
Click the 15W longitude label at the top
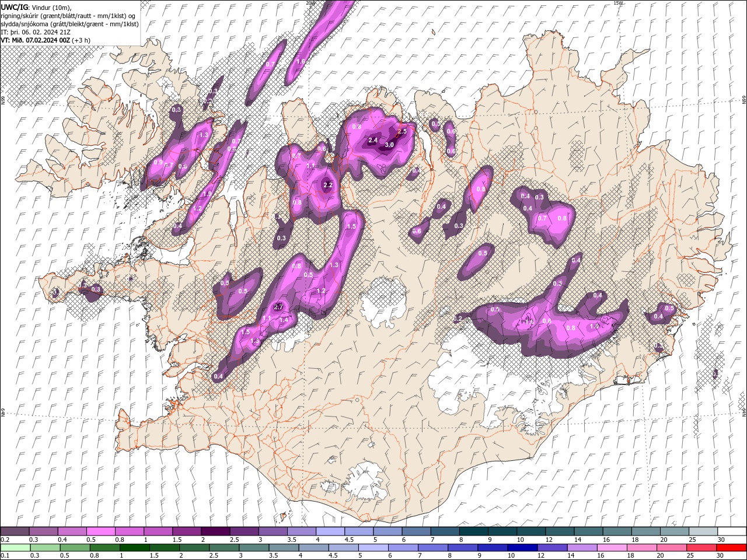click(x=619, y=3)
